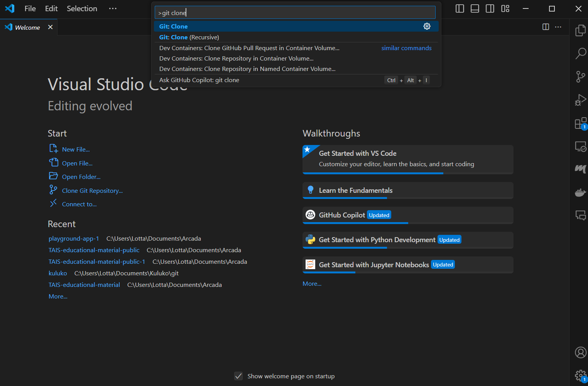Configure keybinding gear for Git: Clone

click(x=427, y=26)
